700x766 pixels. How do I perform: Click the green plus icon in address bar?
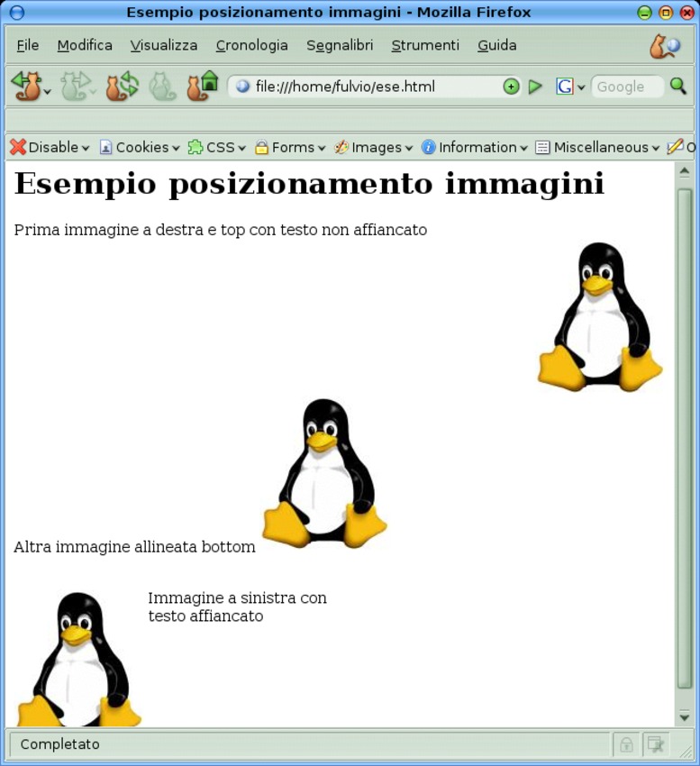pyautogui.click(x=511, y=87)
